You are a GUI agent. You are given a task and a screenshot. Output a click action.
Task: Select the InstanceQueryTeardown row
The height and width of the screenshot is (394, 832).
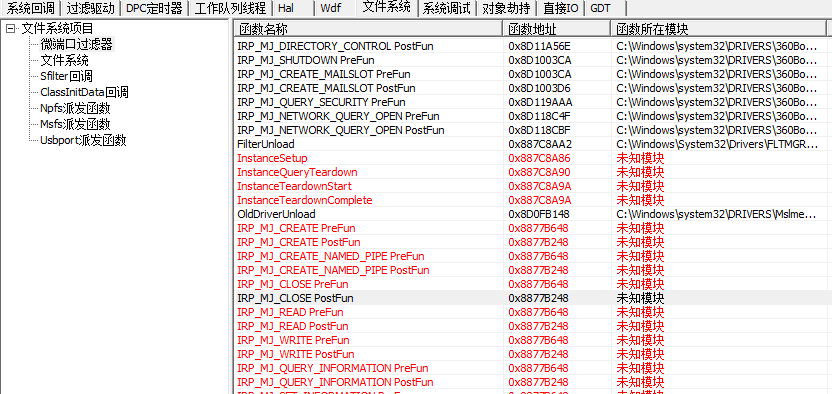pyautogui.click(x=530, y=172)
